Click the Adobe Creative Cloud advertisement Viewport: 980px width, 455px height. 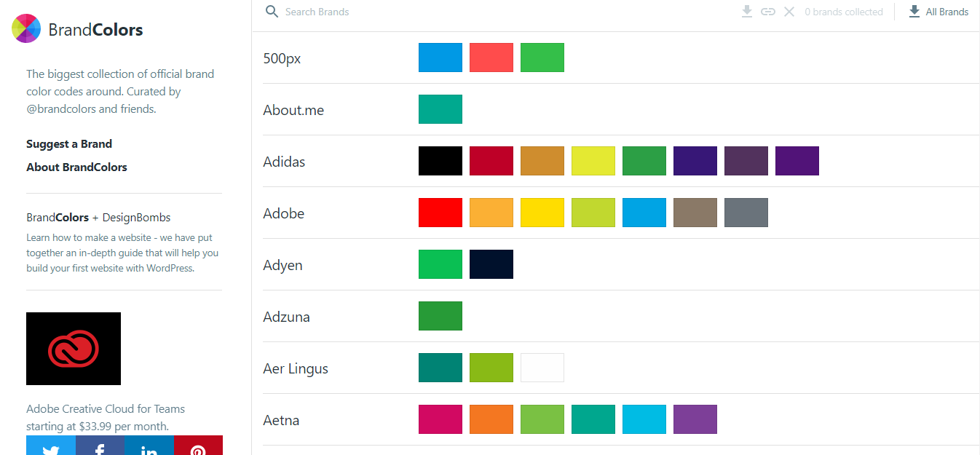[x=74, y=349]
